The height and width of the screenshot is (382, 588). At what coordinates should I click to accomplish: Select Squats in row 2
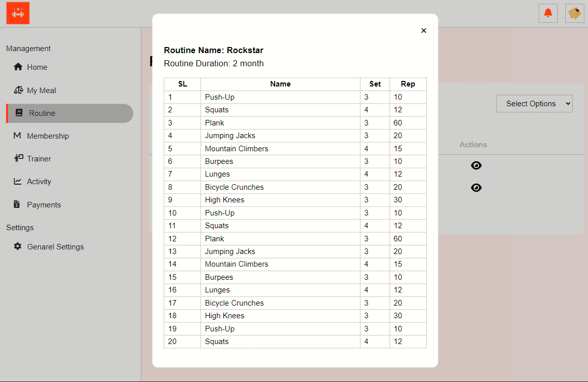(x=217, y=110)
